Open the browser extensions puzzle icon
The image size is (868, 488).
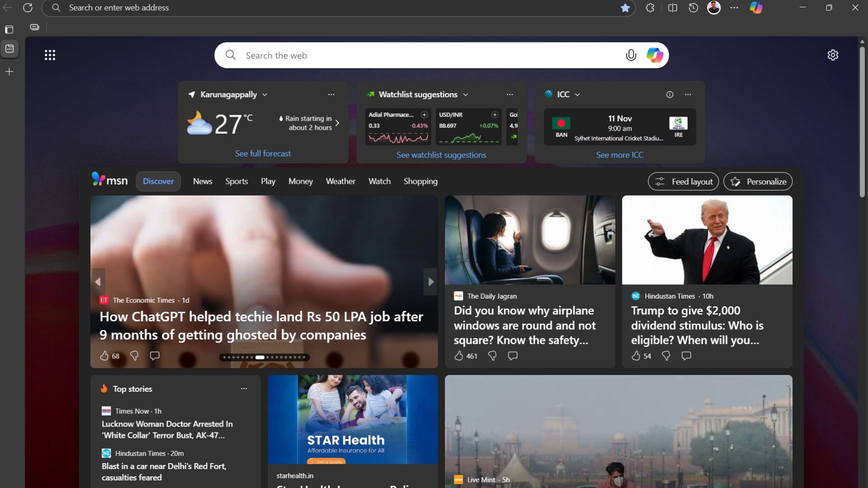point(650,8)
